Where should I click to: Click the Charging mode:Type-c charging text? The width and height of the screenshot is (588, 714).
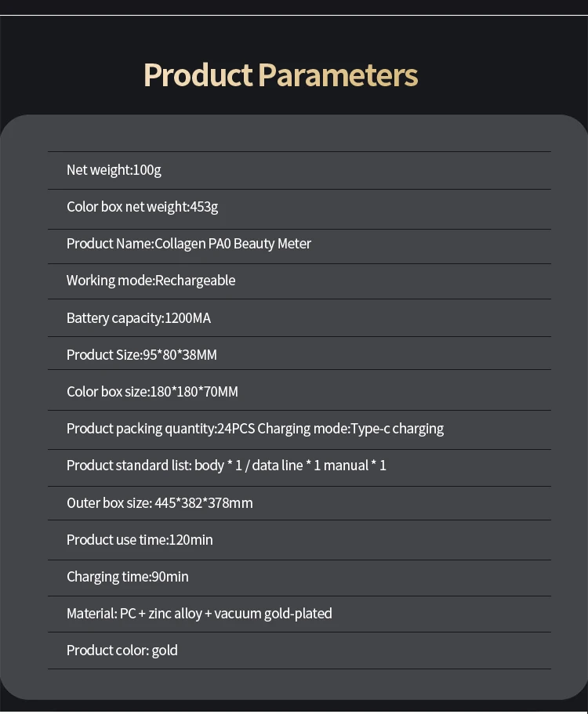coord(350,429)
